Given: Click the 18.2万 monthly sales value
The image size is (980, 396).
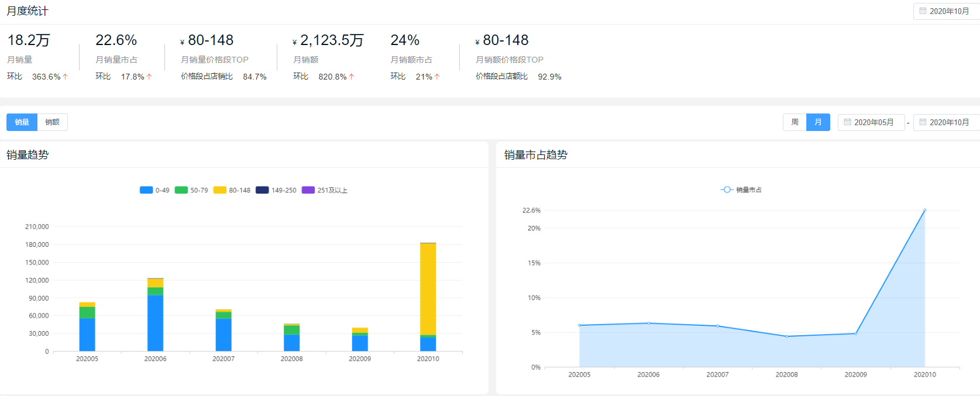Looking at the screenshot, I should pyautogui.click(x=29, y=40).
